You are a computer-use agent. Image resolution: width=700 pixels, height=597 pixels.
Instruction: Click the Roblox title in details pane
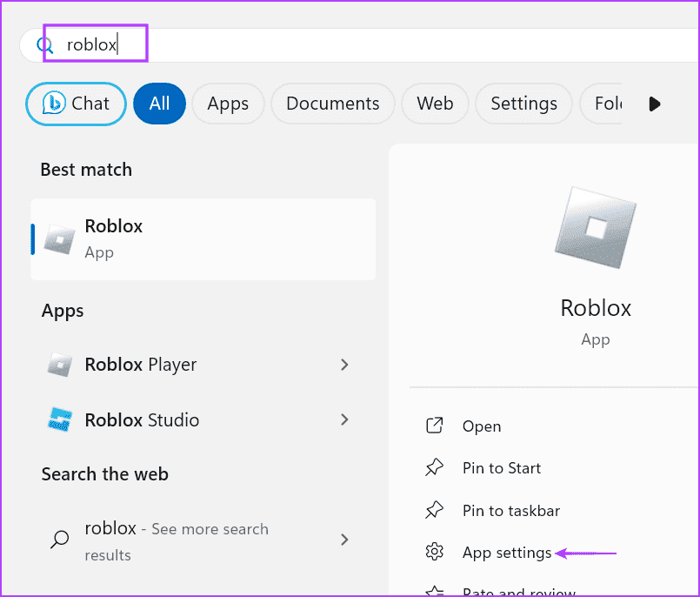(596, 308)
